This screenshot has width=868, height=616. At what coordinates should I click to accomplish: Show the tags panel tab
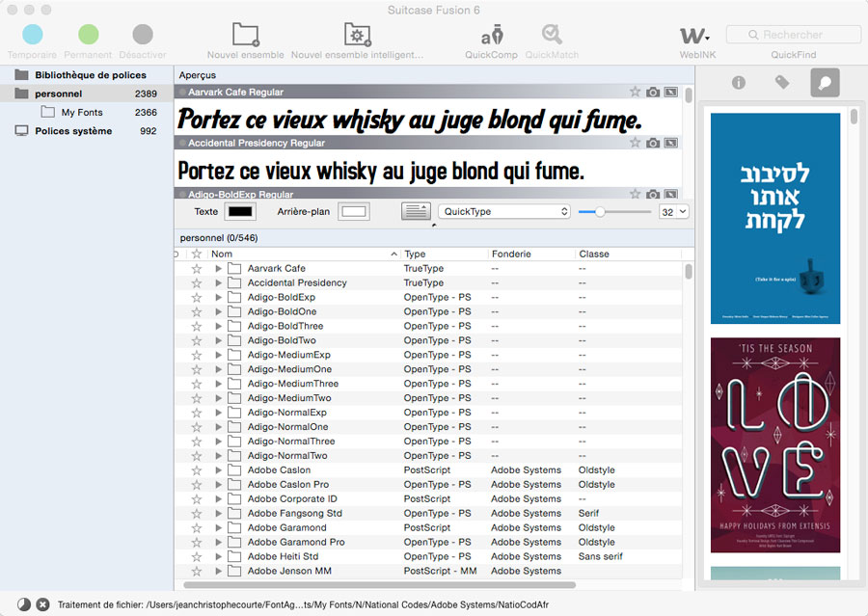click(x=781, y=83)
